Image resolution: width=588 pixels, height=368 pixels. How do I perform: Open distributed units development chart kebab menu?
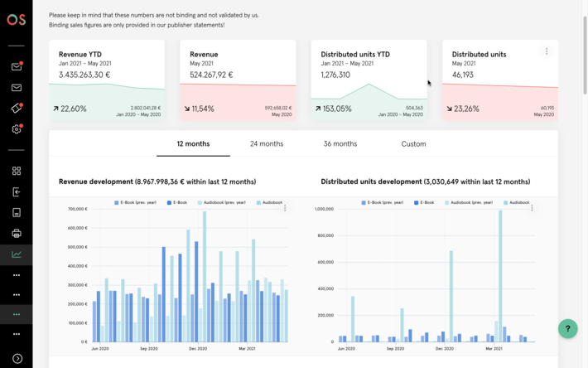coord(532,208)
